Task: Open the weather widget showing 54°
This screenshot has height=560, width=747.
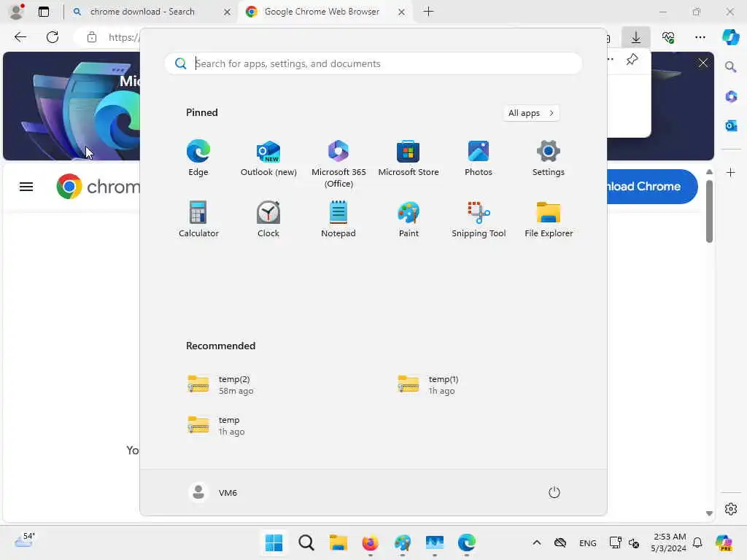Action: (24, 540)
